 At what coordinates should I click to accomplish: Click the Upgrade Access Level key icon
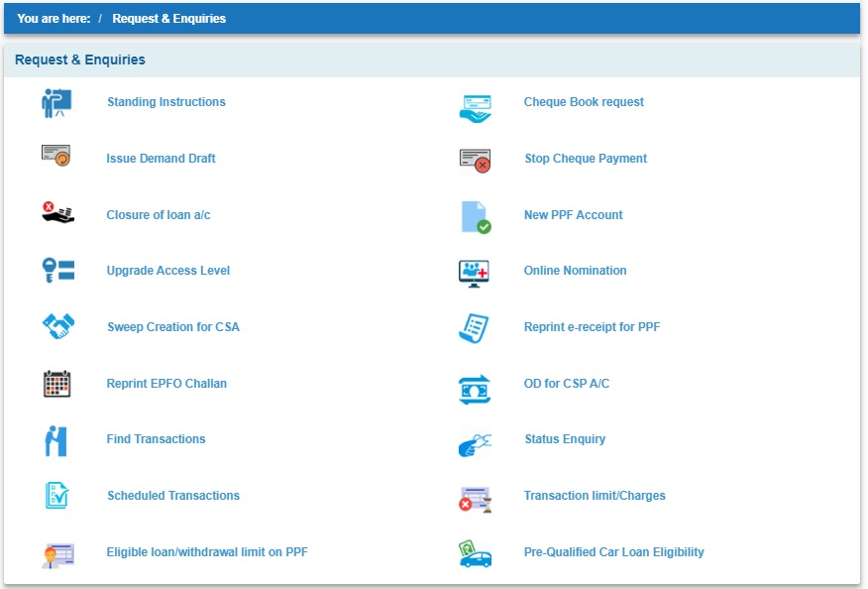point(58,271)
